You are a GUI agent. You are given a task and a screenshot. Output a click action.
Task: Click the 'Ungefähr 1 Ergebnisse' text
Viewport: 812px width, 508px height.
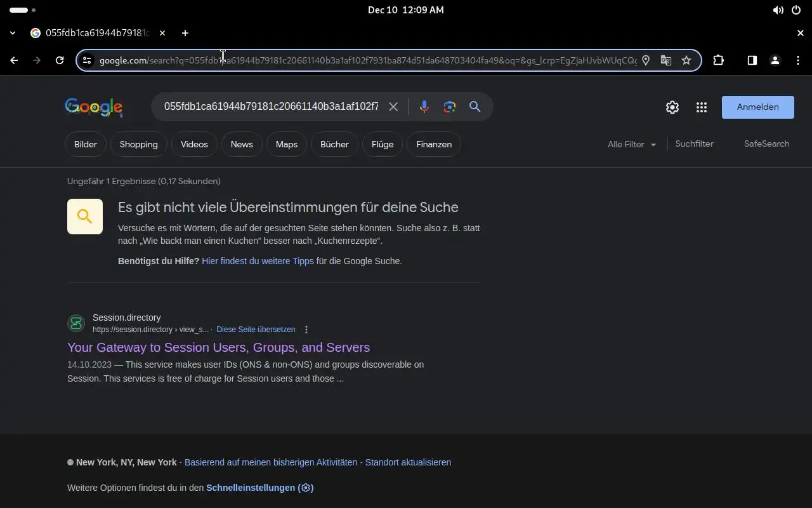coord(144,181)
